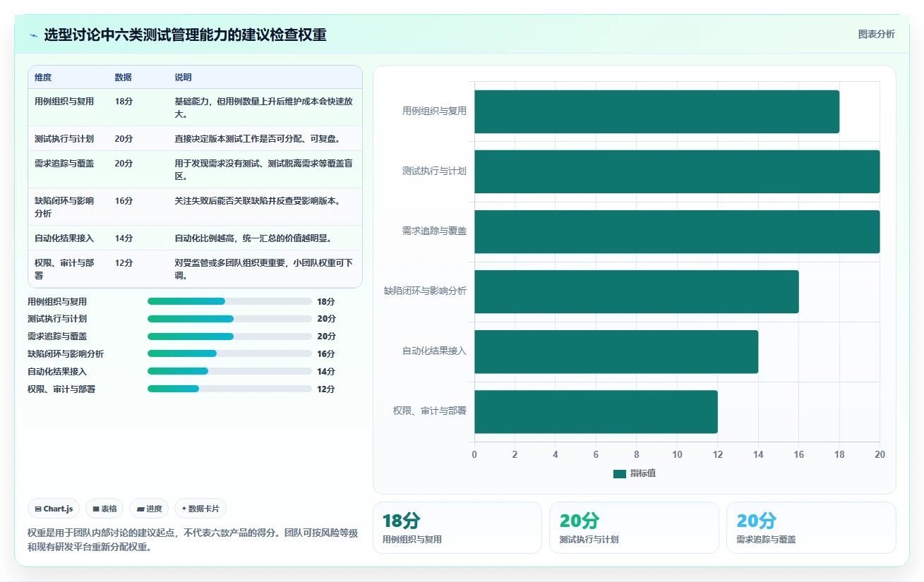The image size is (924, 582).
Task: Click the 需求追踪与覆盖 chart bar
Action: 677,231
